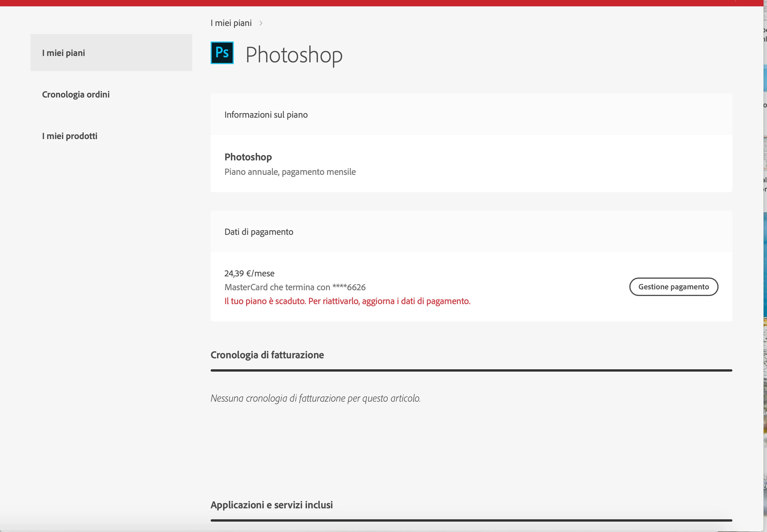767x532 pixels.
Task: Click the Cronologia di fatturazione section heading
Action: point(267,355)
